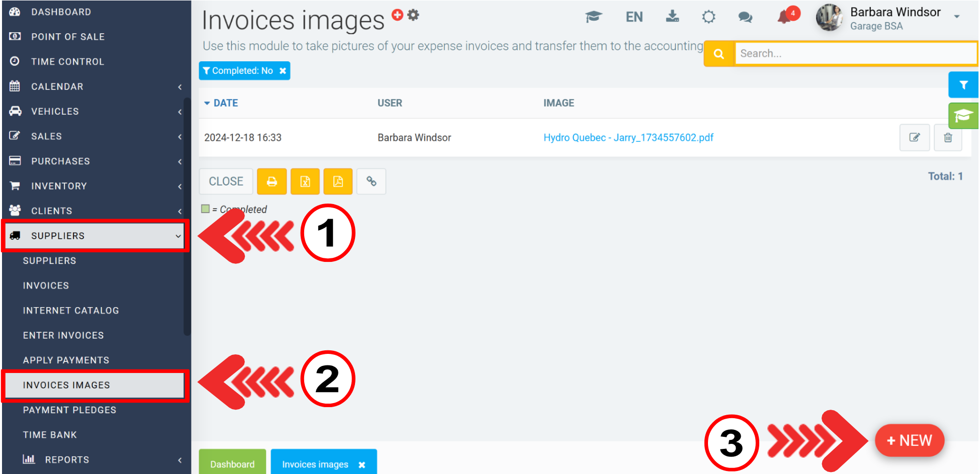The height and width of the screenshot is (474, 980).
Task: Switch language using EN toggle
Action: 634,17
